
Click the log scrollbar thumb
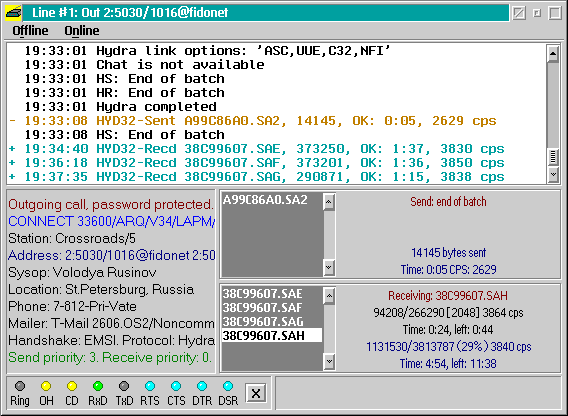click(x=553, y=157)
